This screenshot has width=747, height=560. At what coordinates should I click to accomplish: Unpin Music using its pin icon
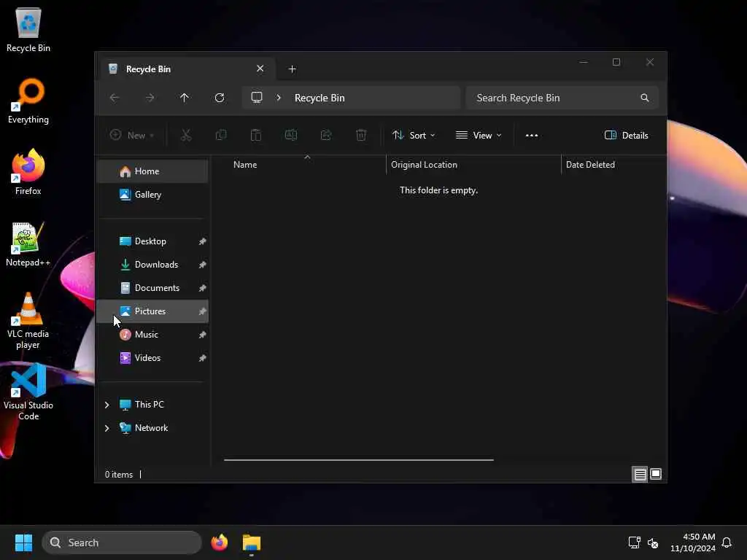point(202,335)
